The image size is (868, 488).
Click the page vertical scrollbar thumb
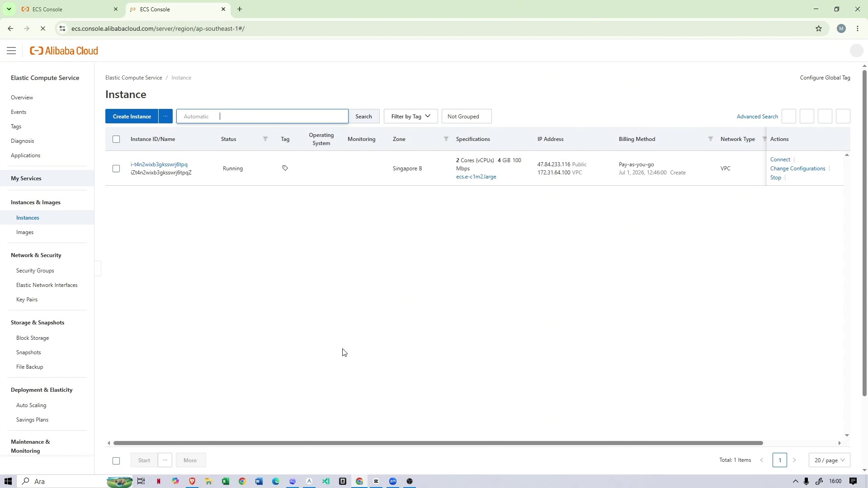pos(864,233)
